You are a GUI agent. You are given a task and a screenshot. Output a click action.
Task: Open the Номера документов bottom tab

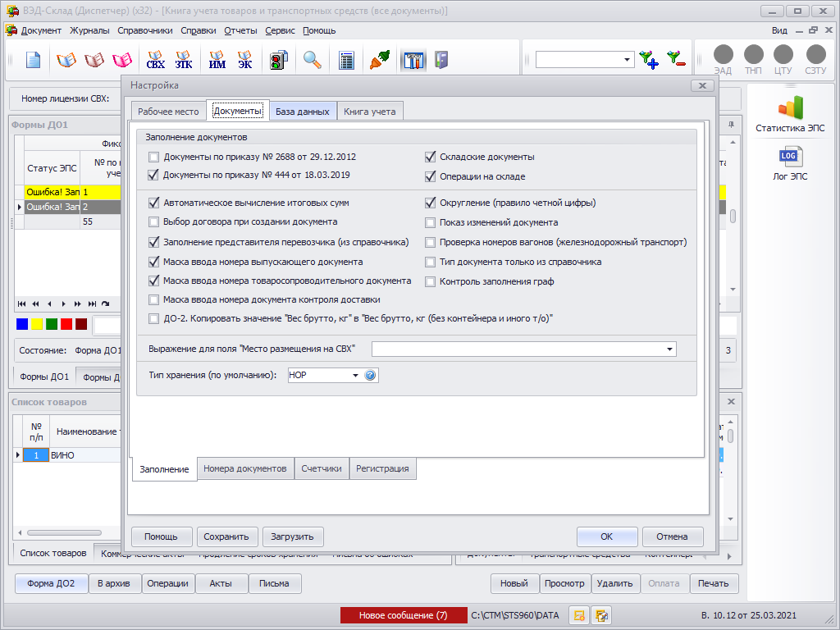[245, 468]
